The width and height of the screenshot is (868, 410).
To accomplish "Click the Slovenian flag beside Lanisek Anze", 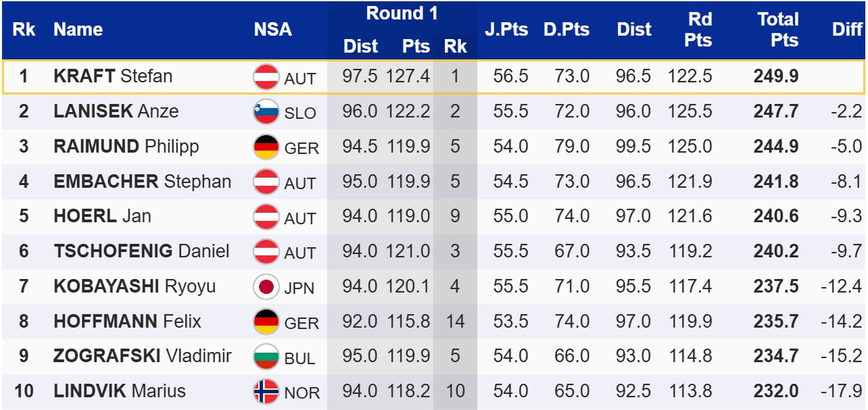I will [266, 112].
